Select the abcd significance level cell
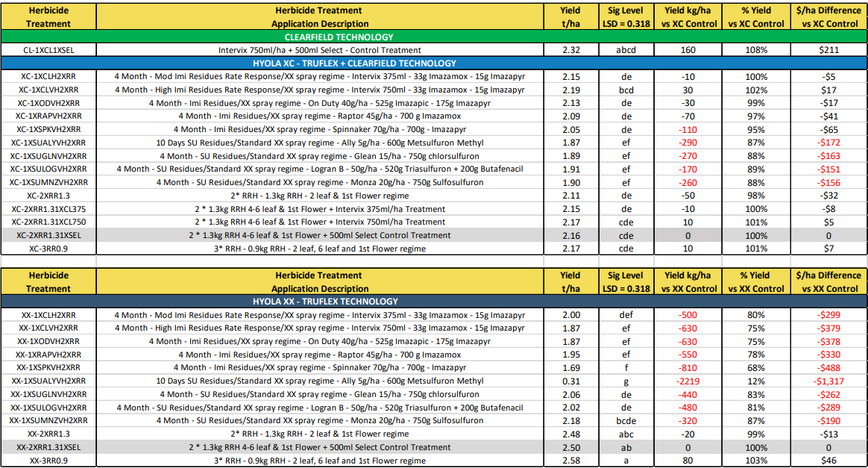The width and height of the screenshot is (868, 468). 626,50
